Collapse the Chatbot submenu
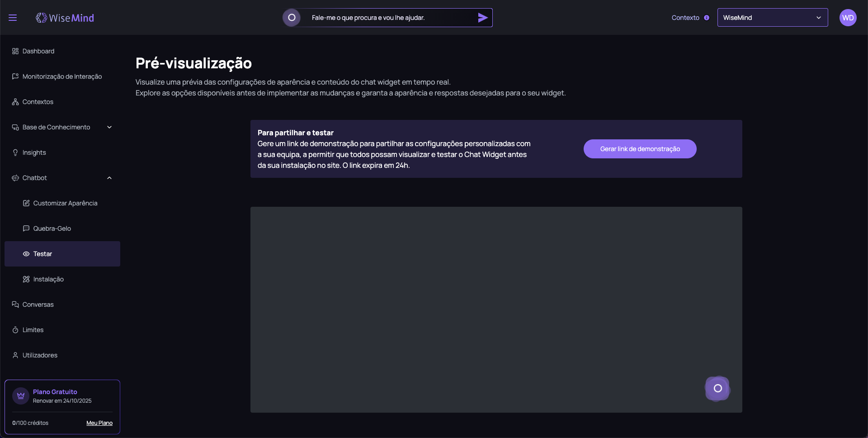Screen dimensions: 868x438 click(109, 178)
